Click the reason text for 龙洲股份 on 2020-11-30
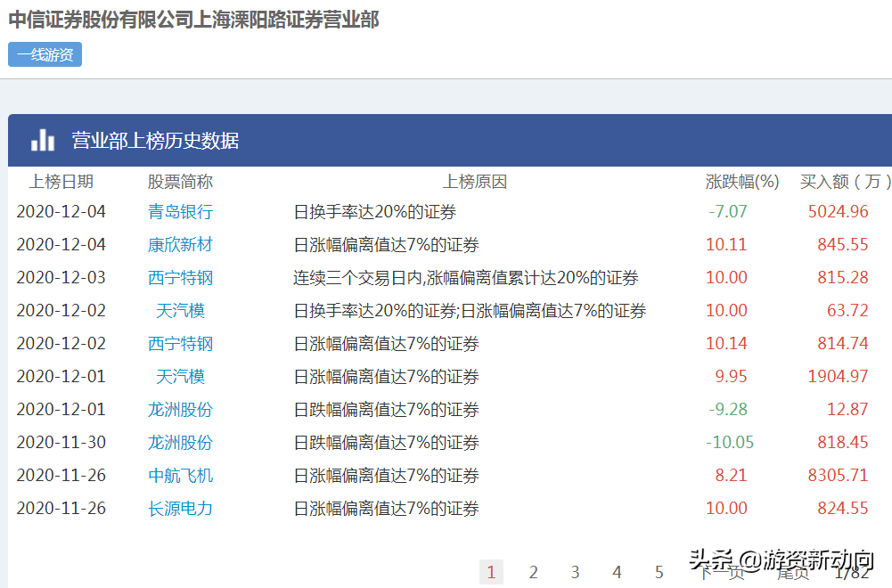The height and width of the screenshot is (588, 892). [386, 443]
